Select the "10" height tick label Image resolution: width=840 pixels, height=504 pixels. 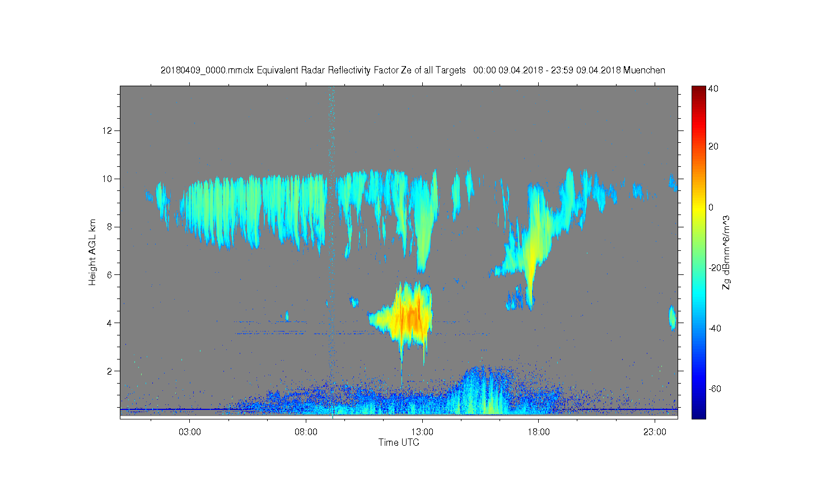tap(109, 179)
